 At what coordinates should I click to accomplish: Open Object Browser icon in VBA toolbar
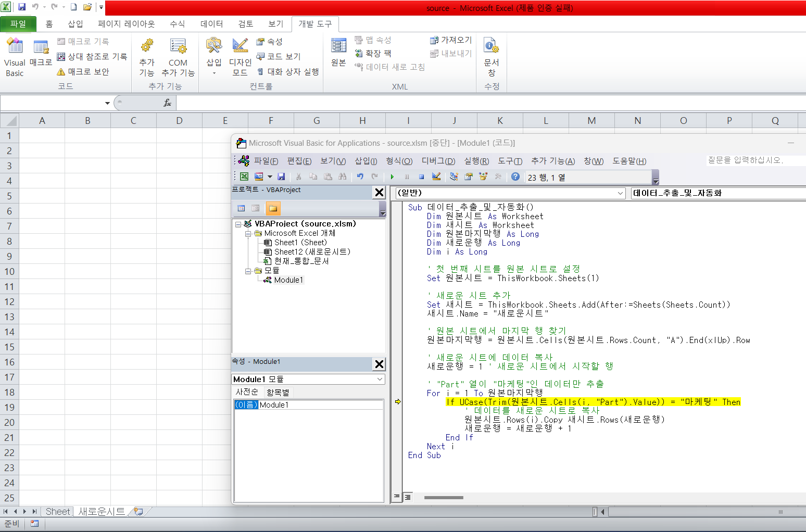click(x=483, y=177)
